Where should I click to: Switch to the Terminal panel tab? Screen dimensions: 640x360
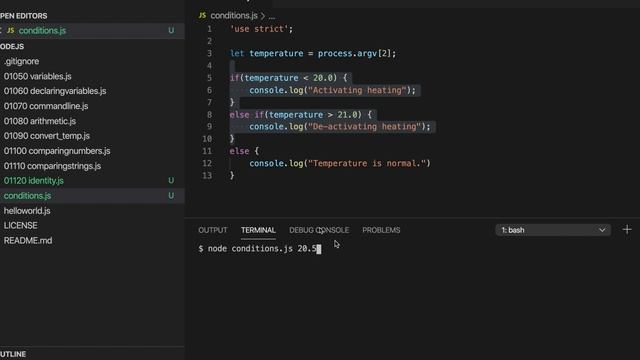(258, 230)
